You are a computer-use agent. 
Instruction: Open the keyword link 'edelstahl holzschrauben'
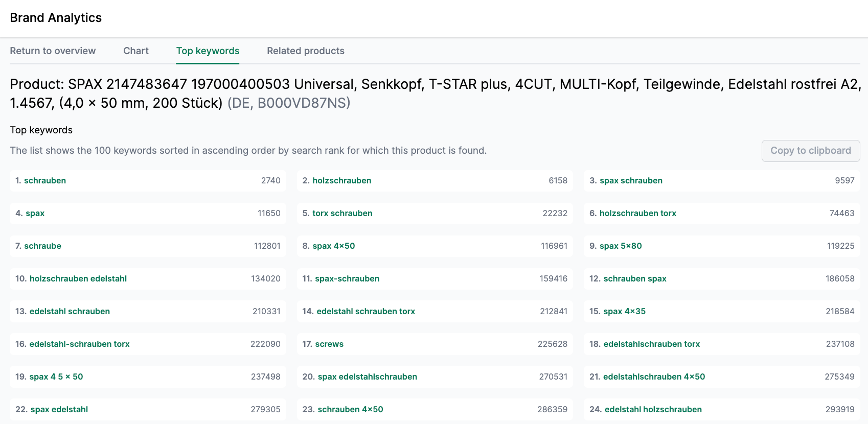coord(653,409)
